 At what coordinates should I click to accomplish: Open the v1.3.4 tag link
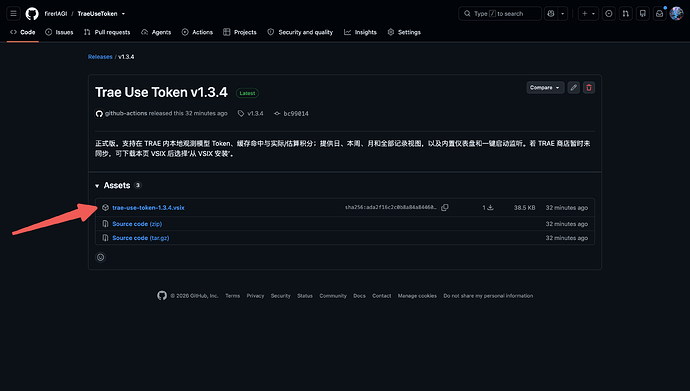(251, 113)
